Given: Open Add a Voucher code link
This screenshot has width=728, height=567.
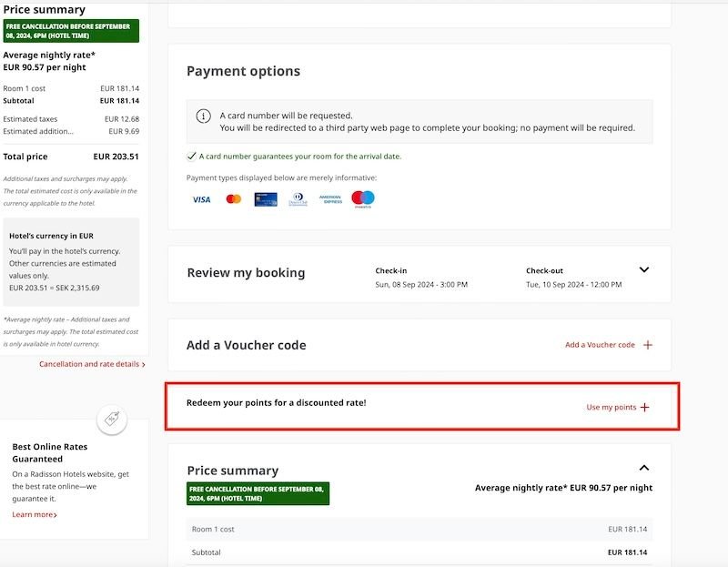Looking at the screenshot, I should pos(600,345).
